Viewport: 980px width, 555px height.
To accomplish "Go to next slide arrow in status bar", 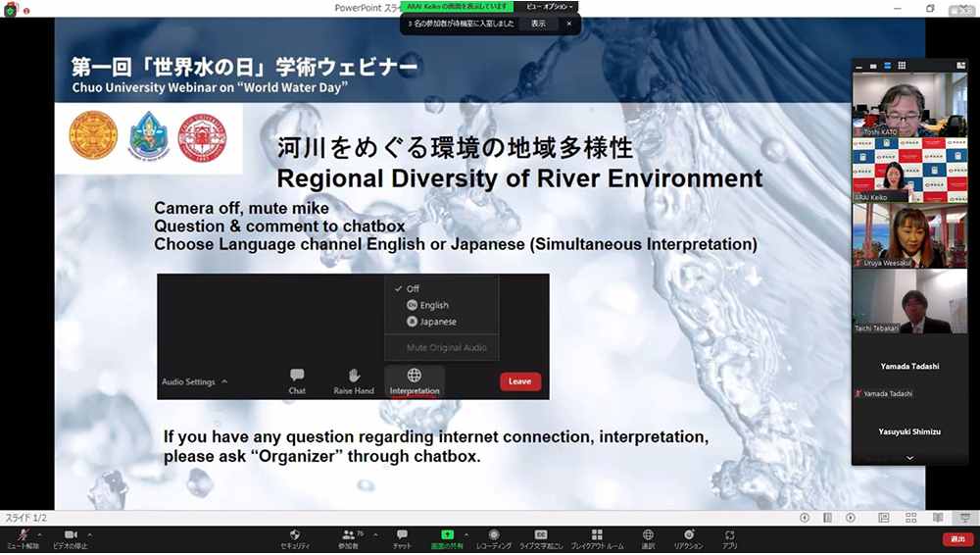I will tap(851, 518).
